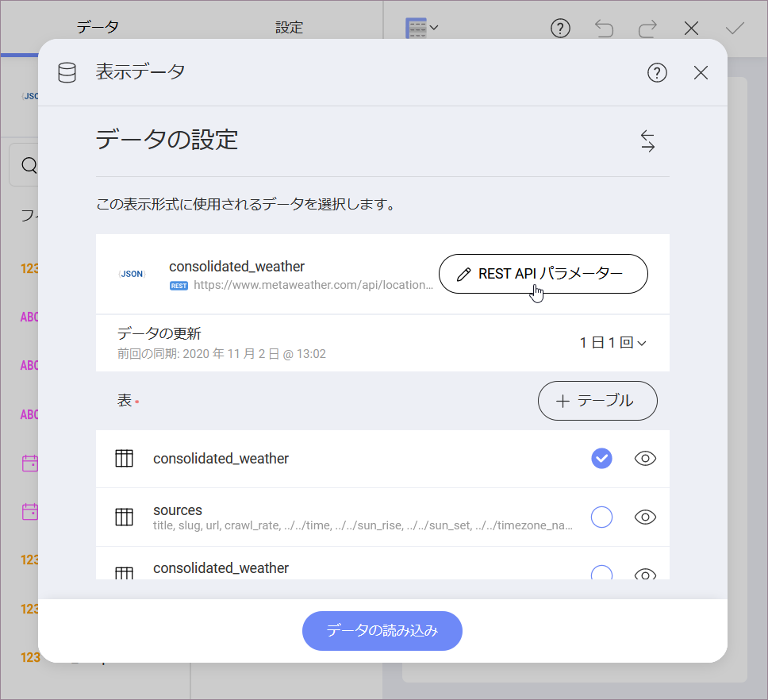This screenshot has height=700, width=768.
Task: Click the sources table name
Action: 177,510
